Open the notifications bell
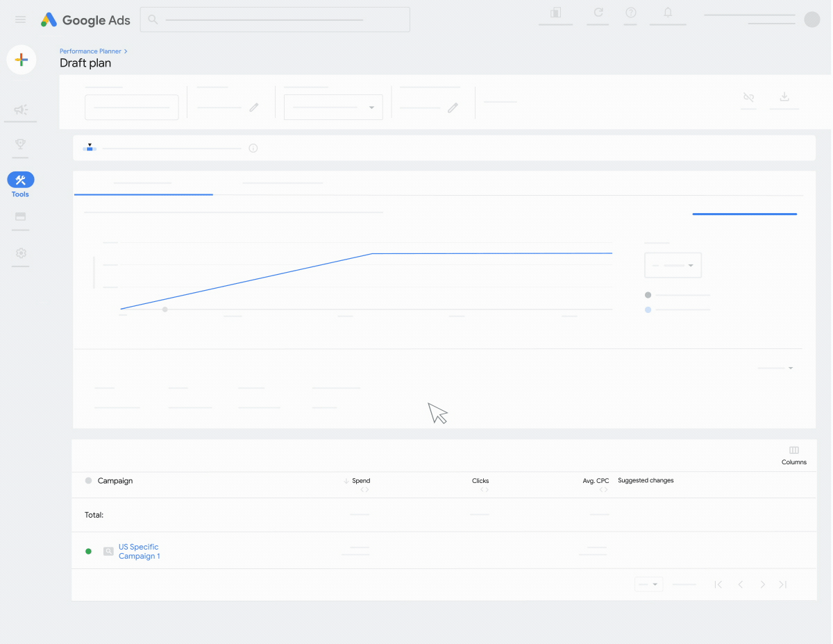Image resolution: width=833 pixels, height=644 pixels. 668,13
